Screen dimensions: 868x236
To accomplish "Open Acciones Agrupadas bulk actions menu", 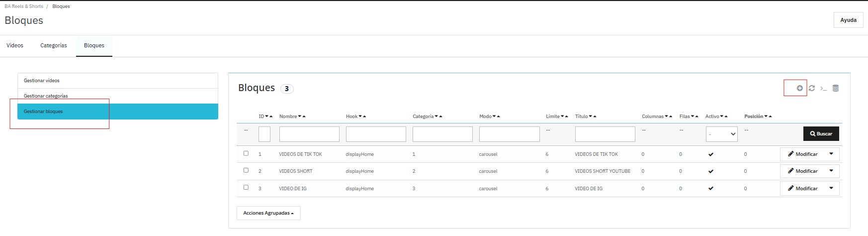I will [x=268, y=213].
